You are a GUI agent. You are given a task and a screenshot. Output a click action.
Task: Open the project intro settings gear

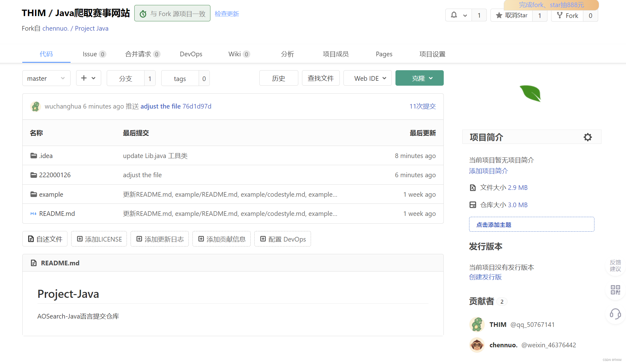tap(588, 137)
